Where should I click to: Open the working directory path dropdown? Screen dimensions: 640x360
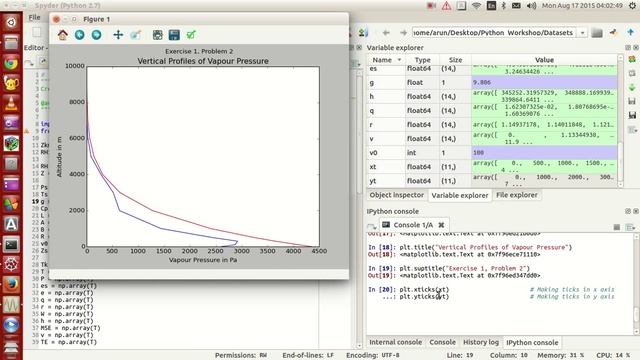582,33
